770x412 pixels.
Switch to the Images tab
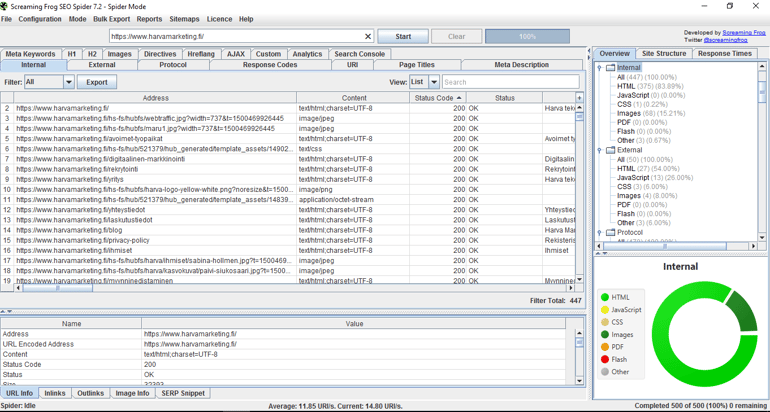pos(119,54)
